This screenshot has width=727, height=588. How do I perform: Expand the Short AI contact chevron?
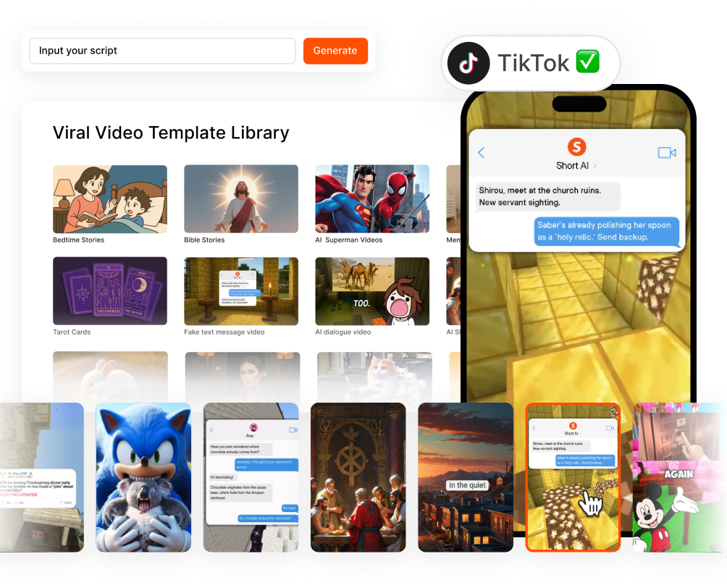coord(595,166)
